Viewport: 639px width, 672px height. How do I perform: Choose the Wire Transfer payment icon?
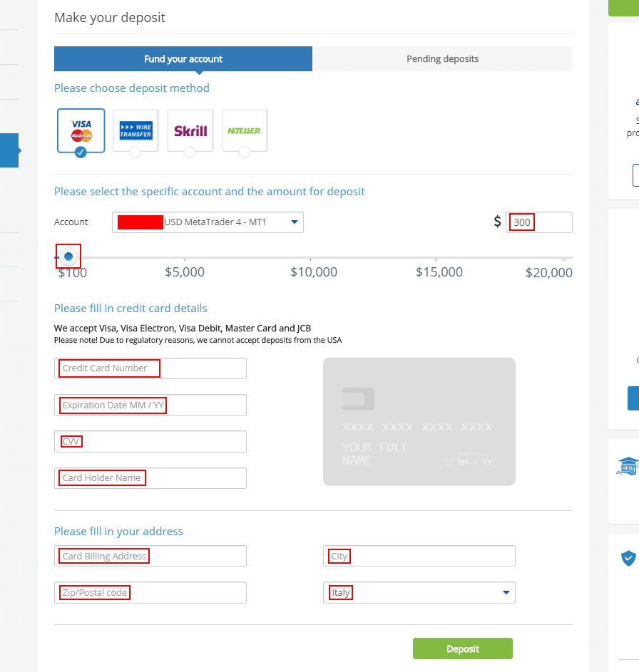click(x=136, y=130)
